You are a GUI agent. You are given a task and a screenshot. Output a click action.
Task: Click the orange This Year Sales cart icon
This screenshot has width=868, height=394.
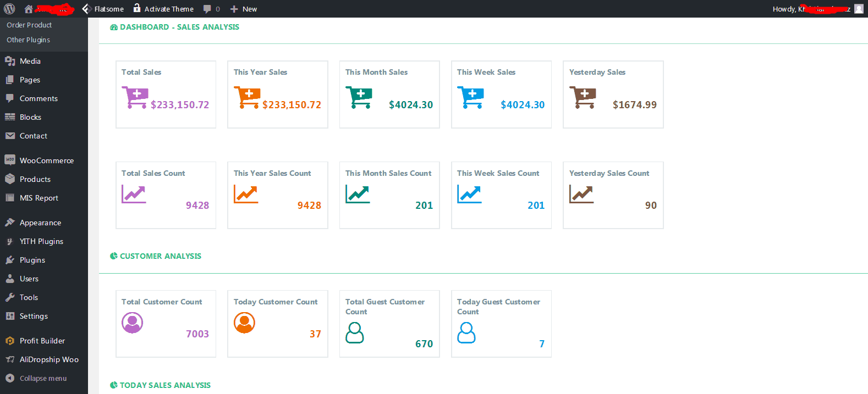(246, 97)
